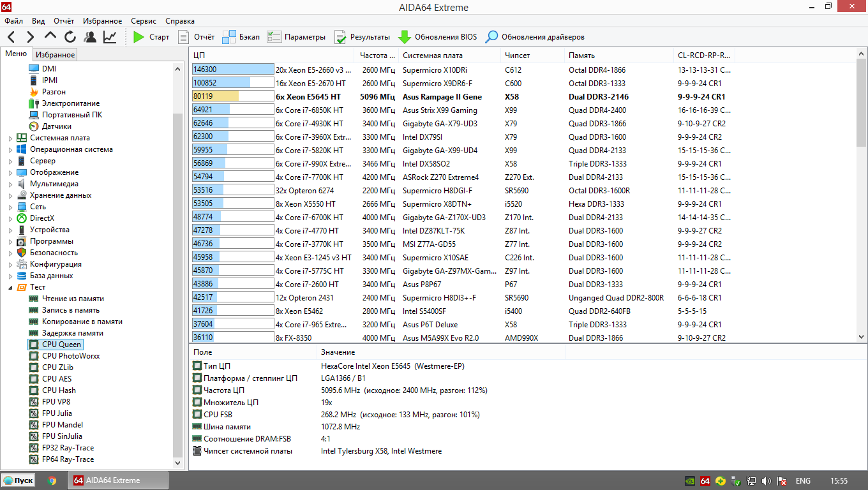This screenshot has width=868, height=490.
Task: Open Параметры from the toolbar
Action: pos(296,37)
